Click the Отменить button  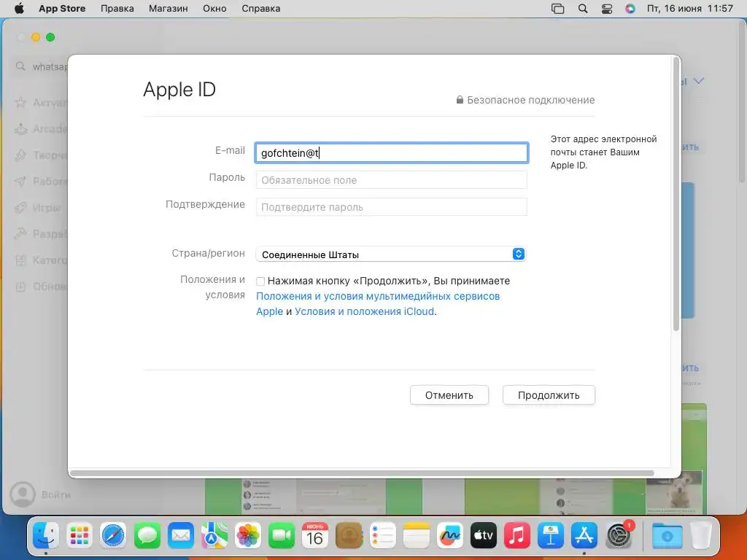(449, 395)
